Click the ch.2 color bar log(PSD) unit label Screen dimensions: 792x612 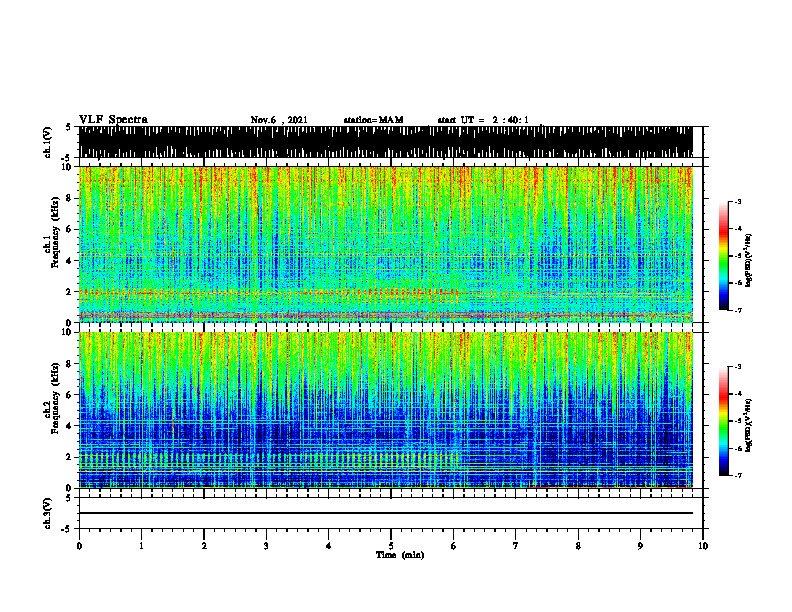pos(749,425)
